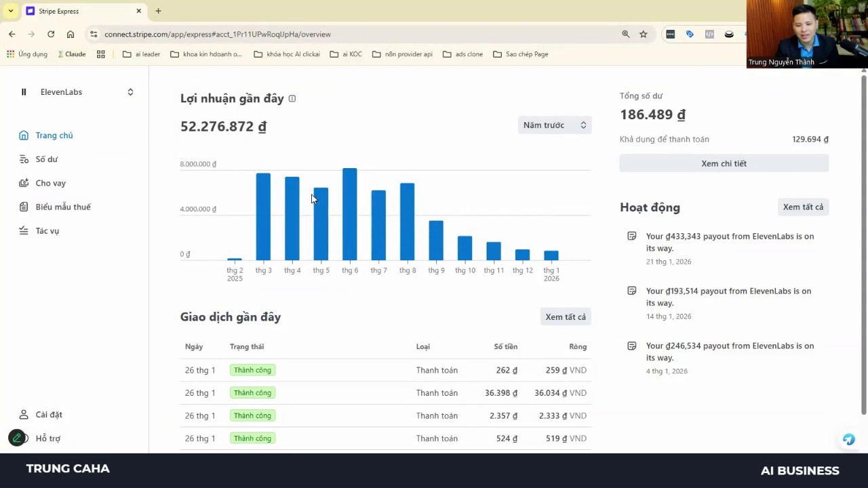Click the Xem chi tiết button
This screenshot has width=868, height=488.
tap(724, 163)
